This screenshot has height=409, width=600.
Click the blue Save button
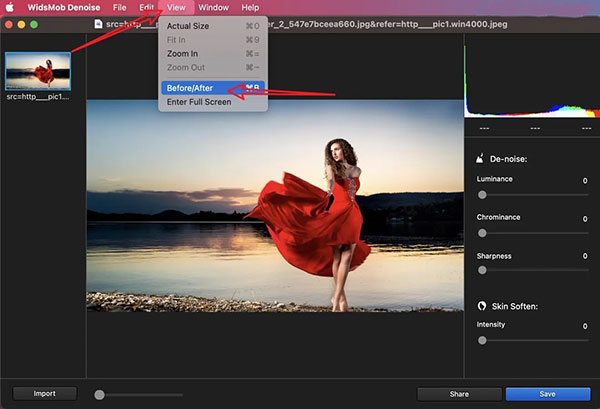click(548, 394)
